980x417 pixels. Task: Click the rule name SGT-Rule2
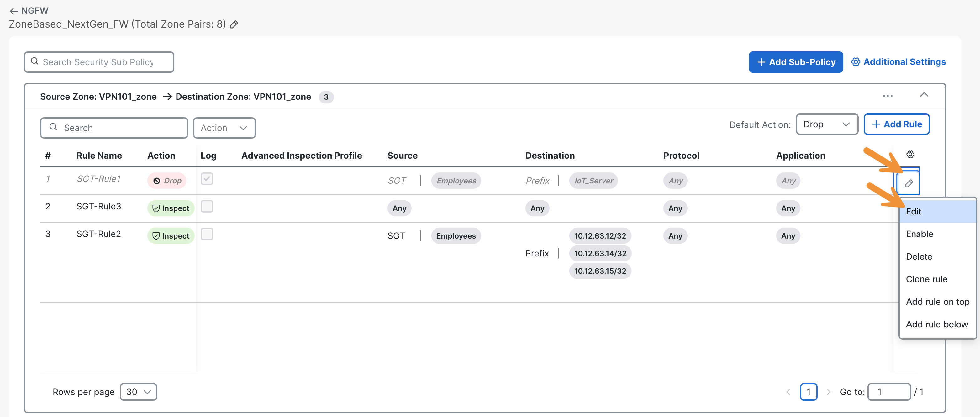[99, 234]
